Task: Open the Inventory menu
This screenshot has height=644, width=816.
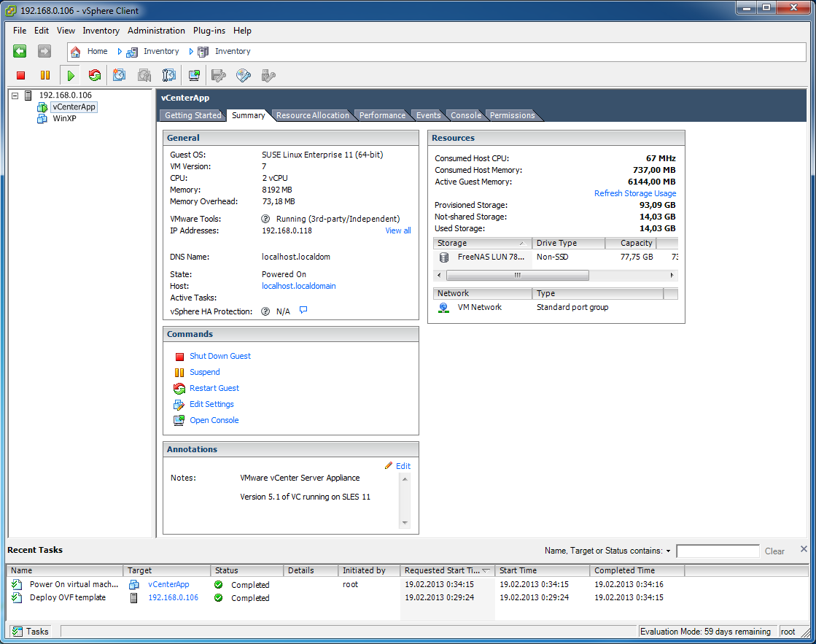Action: pyautogui.click(x=101, y=31)
